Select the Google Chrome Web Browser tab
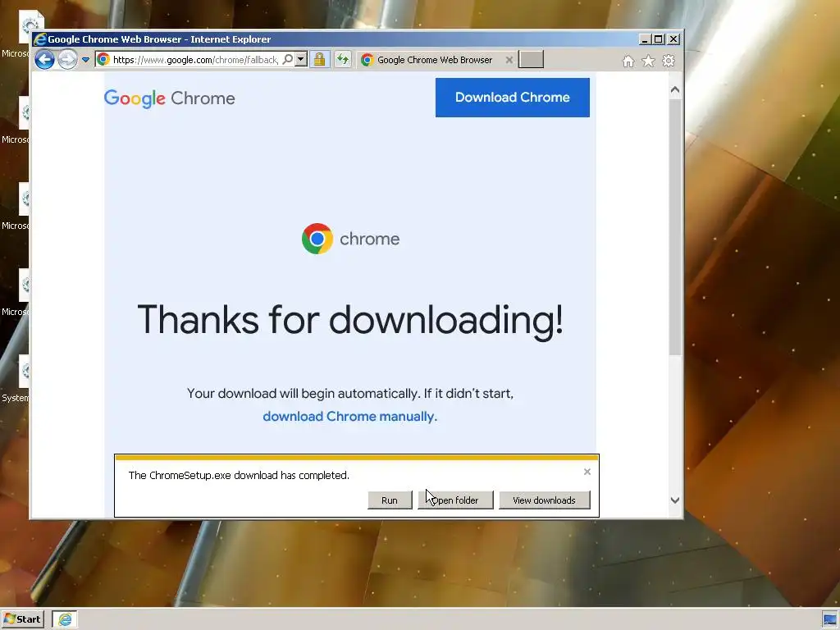Screen dimensions: 840x630 point(435,60)
